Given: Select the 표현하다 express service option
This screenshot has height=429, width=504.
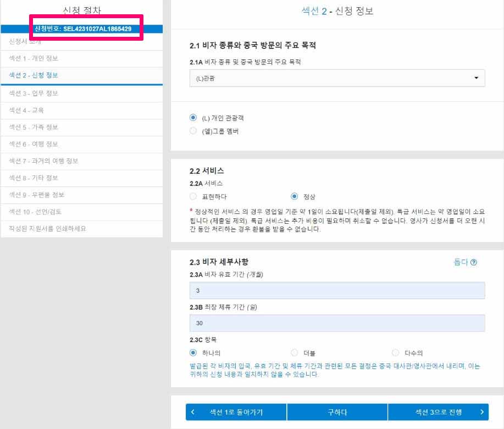Looking at the screenshot, I should click(x=193, y=196).
